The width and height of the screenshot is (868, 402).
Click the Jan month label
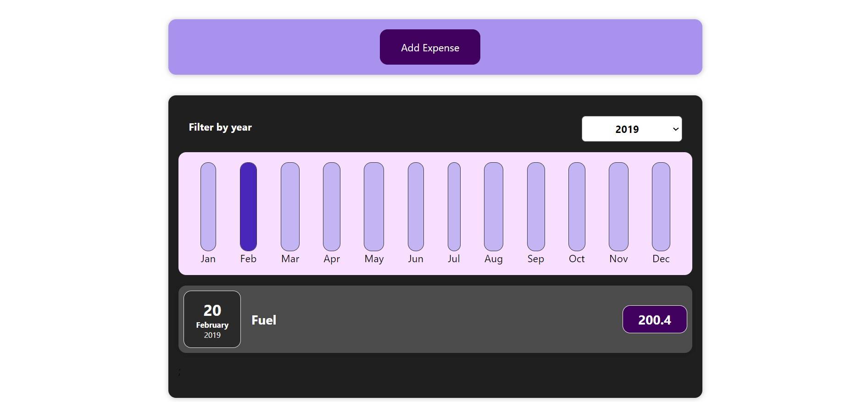point(208,259)
